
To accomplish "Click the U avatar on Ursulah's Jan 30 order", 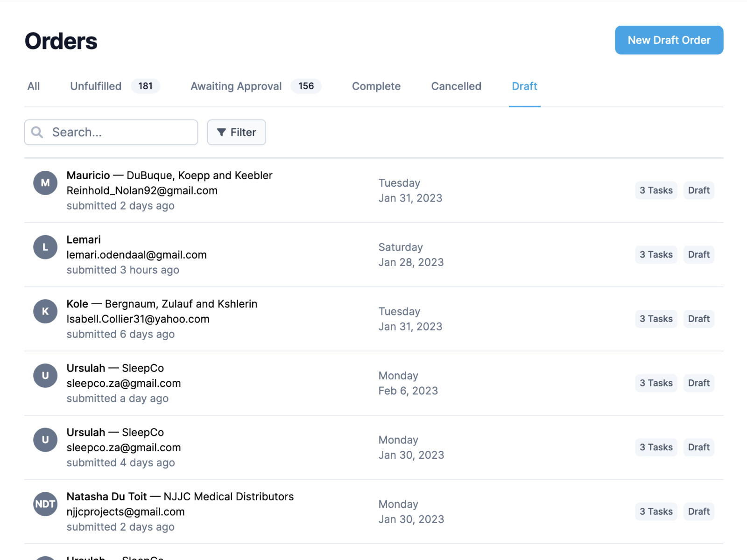I will 45,440.
